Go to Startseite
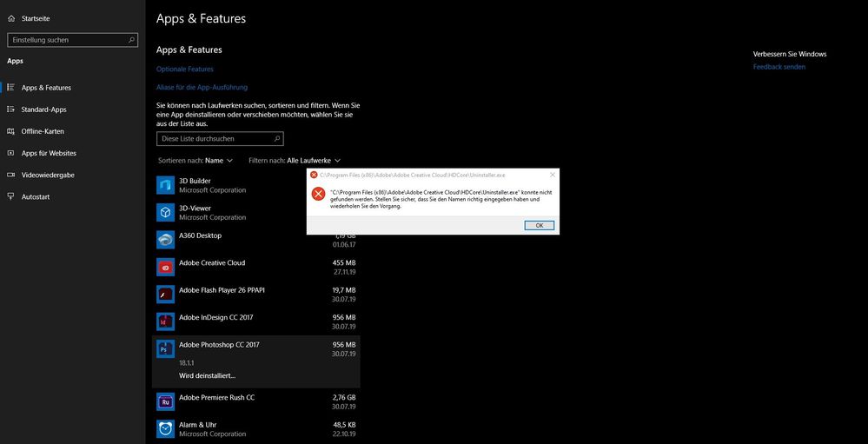Viewport: 868px width, 444px height. [x=72, y=19]
